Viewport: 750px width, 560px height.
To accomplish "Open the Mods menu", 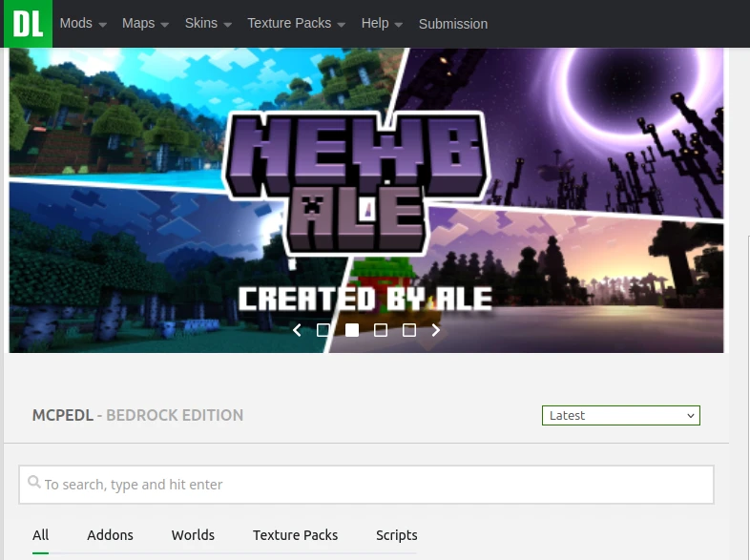I will pos(76,23).
